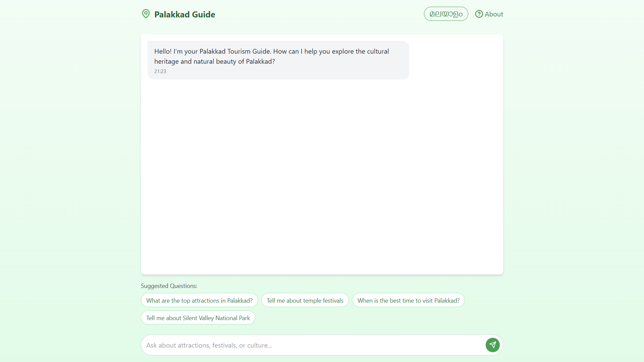Click the 21:23 message timestamp

coord(160,71)
